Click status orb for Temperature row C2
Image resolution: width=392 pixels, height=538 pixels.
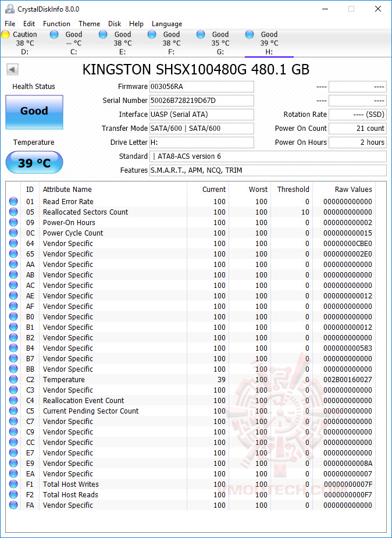(x=13, y=379)
